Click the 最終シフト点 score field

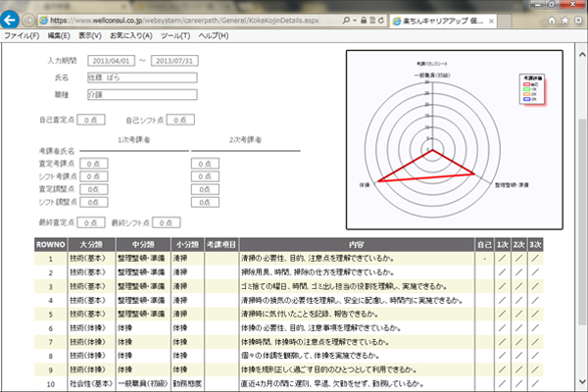167,222
